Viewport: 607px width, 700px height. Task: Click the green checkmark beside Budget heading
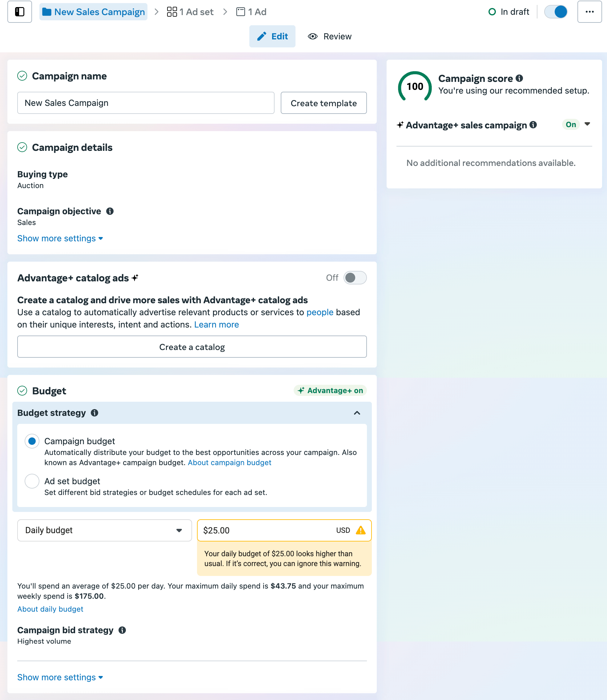coord(22,390)
